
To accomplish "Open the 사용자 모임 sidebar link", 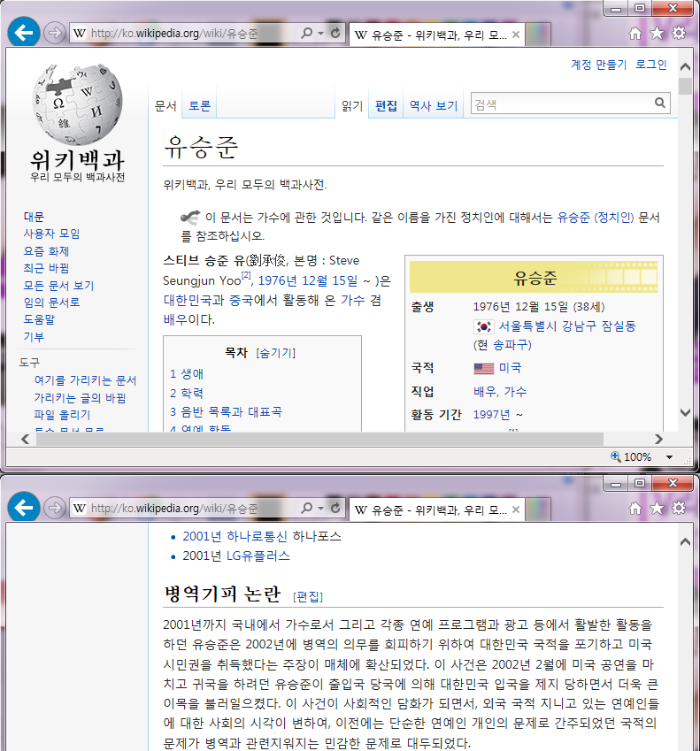I will pyautogui.click(x=51, y=234).
